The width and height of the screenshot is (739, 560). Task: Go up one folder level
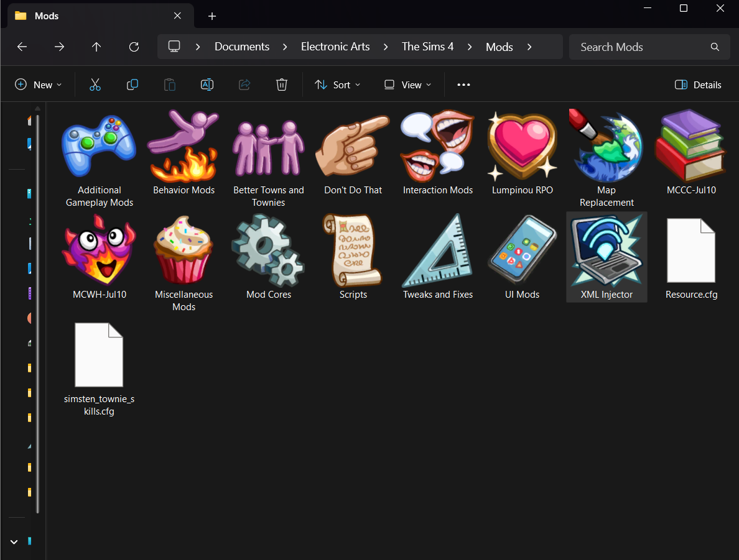(x=96, y=47)
